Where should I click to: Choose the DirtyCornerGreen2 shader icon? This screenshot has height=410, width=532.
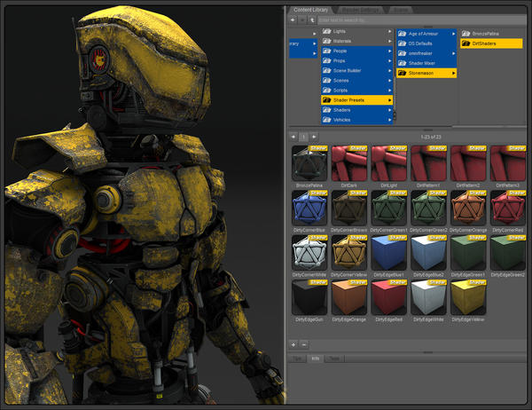pos(428,208)
